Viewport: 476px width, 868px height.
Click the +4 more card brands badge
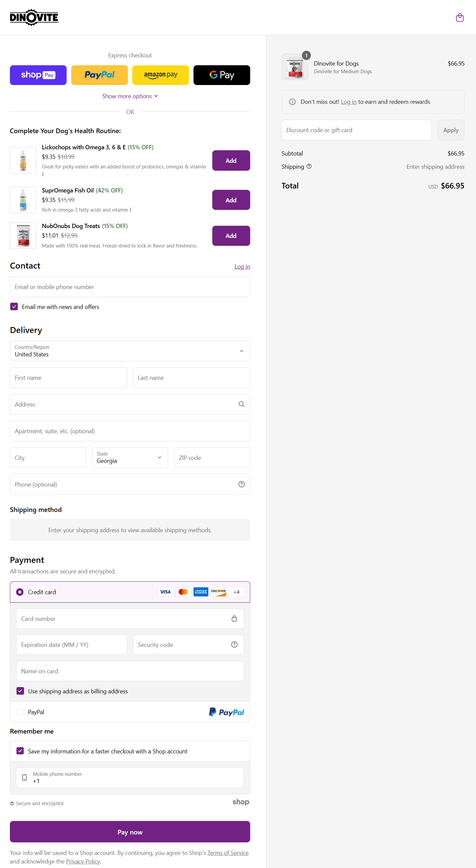pyautogui.click(x=236, y=592)
